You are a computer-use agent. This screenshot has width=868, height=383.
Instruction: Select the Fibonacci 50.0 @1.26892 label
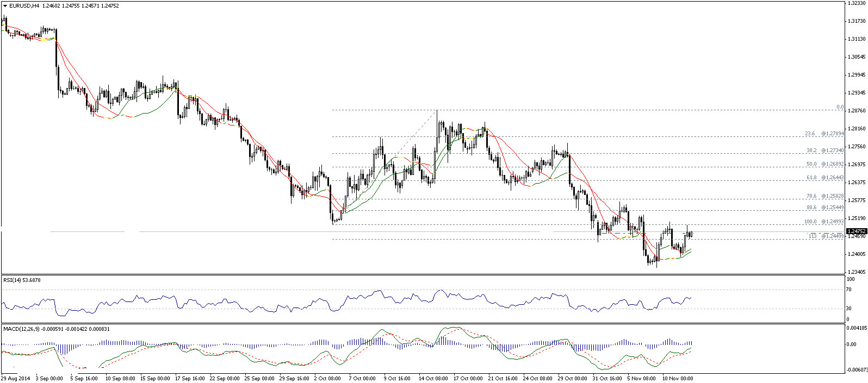[824, 164]
